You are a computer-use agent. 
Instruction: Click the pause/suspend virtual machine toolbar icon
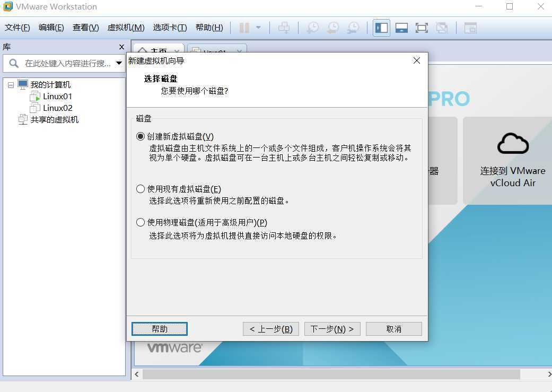tap(244, 28)
